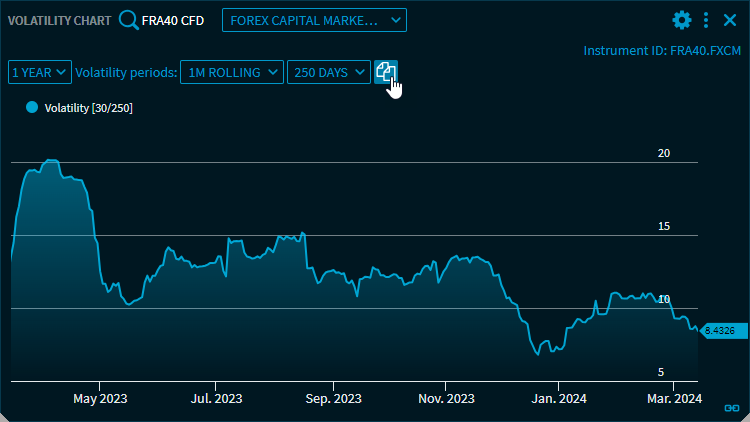Toggle the Volatility [30/250] legend series
Screen dimensions: 750x422
click(x=88, y=108)
